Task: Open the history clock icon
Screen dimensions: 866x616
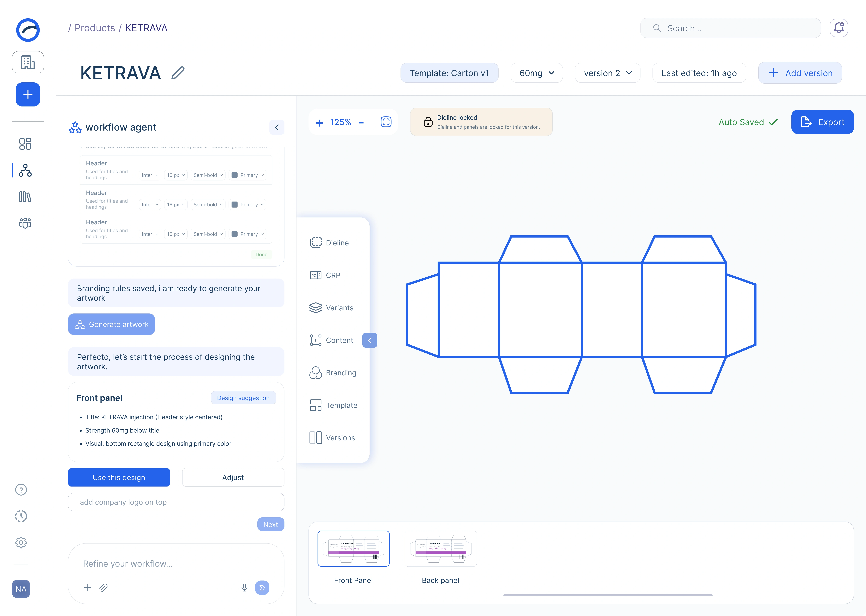Action: click(21, 516)
